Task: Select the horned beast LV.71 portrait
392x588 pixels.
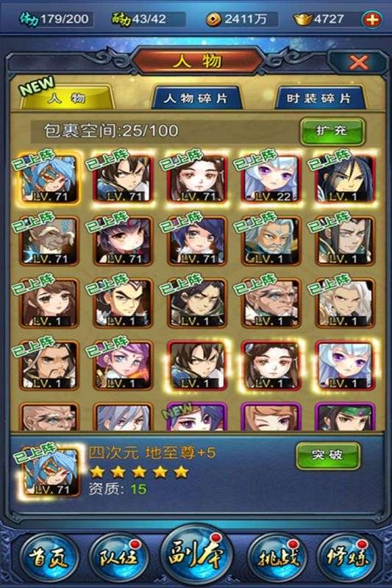Action: (49, 241)
